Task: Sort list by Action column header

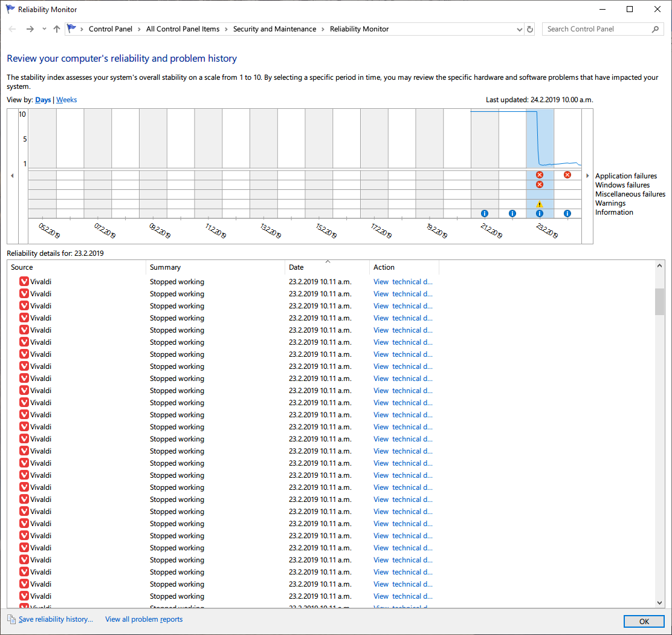Action: (x=404, y=267)
